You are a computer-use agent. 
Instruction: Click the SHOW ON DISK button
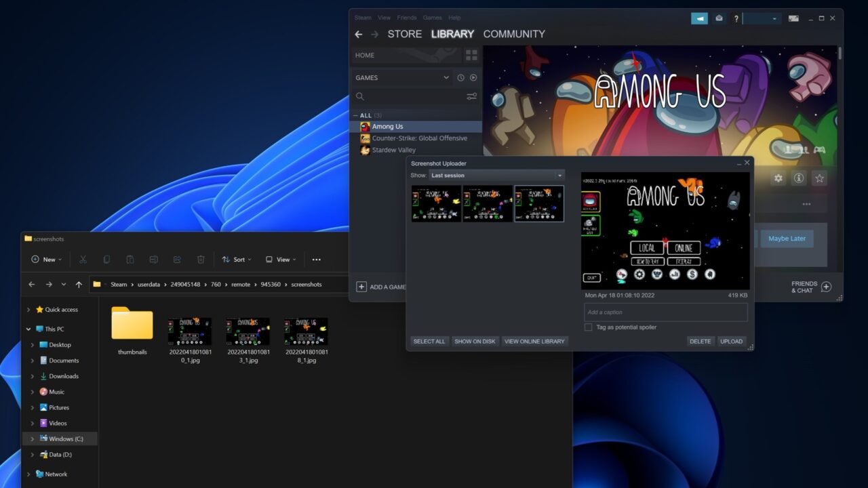[x=475, y=342]
